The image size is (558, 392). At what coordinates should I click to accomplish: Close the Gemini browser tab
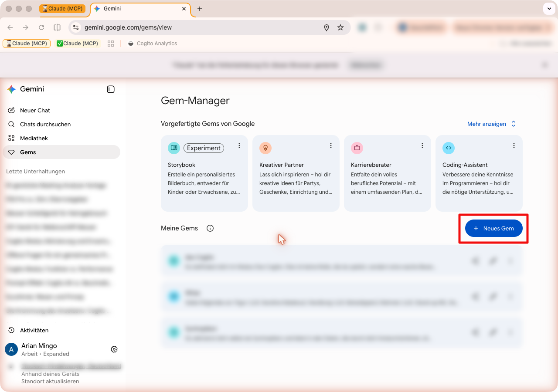tap(184, 9)
